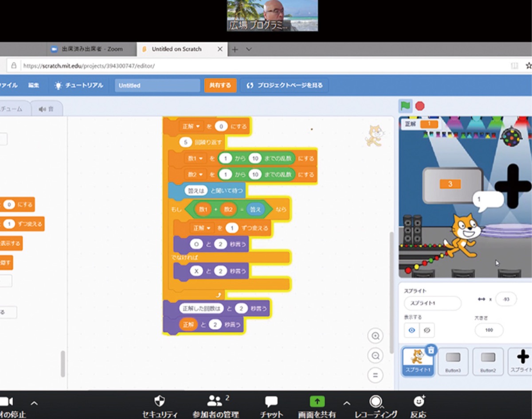Image resolution: width=532 pixels, height=419 pixels.
Task: Click the green flag to run project
Action: pyautogui.click(x=405, y=106)
